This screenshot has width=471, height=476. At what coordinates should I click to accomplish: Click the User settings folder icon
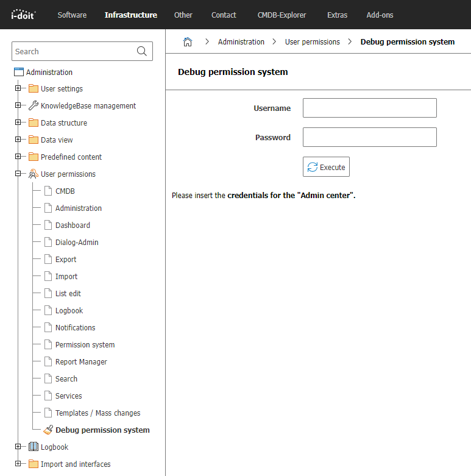tap(34, 88)
